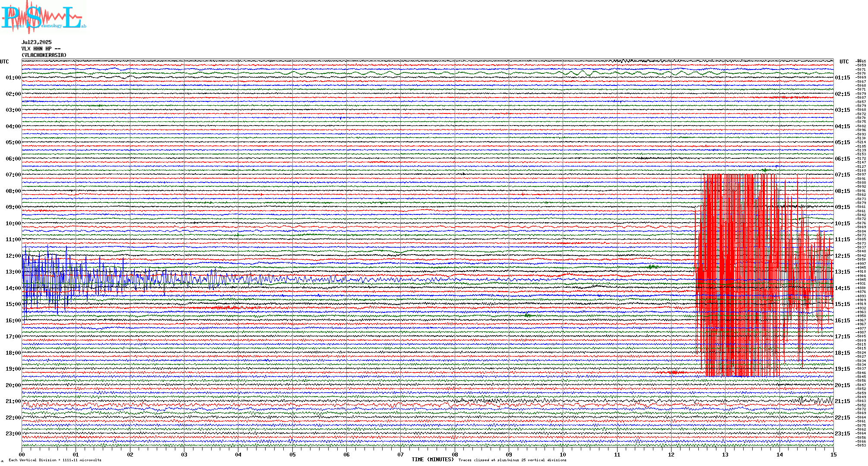Image resolution: width=868 pixels, height=466 pixels.
Task: Click the 23:00 hour label
Action: point(13,434)
